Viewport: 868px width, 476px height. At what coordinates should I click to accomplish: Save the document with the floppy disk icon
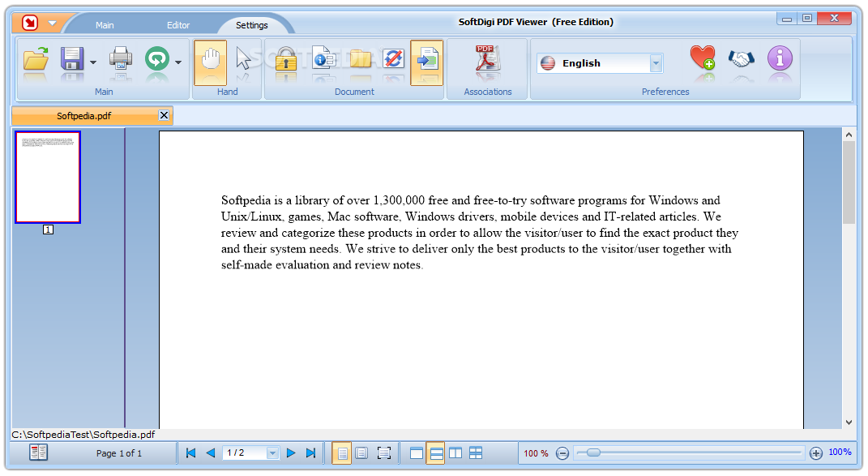pos(72,58)
